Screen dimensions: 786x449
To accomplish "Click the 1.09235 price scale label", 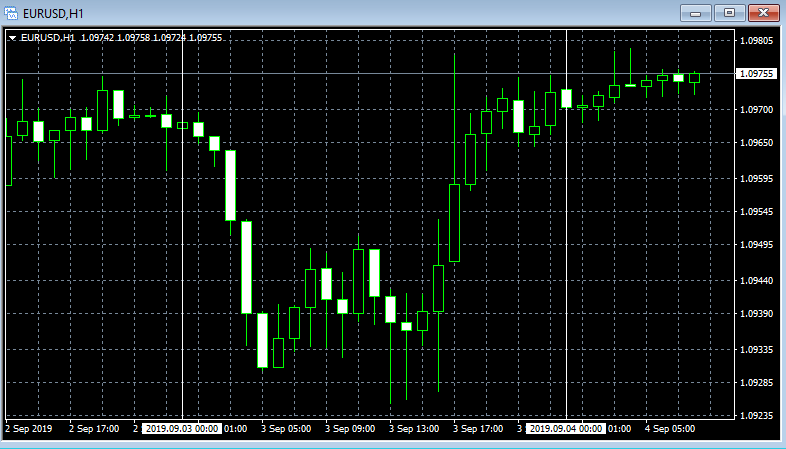I will point(756,415).
